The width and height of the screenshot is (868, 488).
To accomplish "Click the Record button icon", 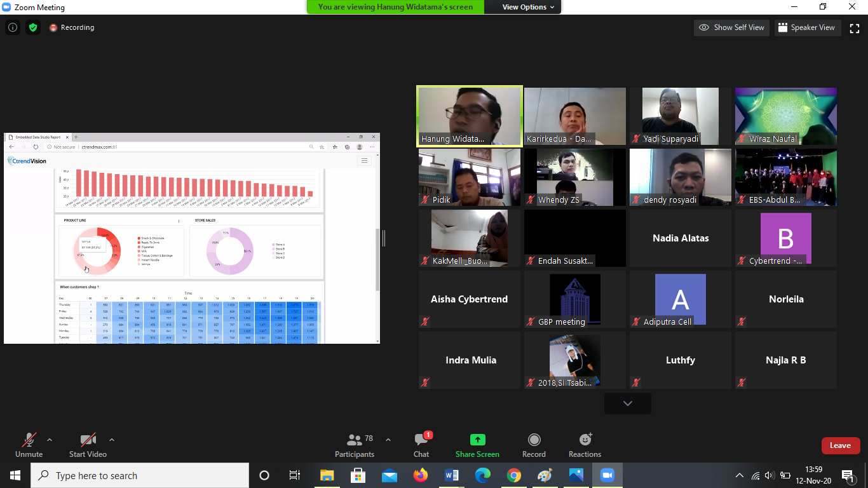I will tap(534, 440).
